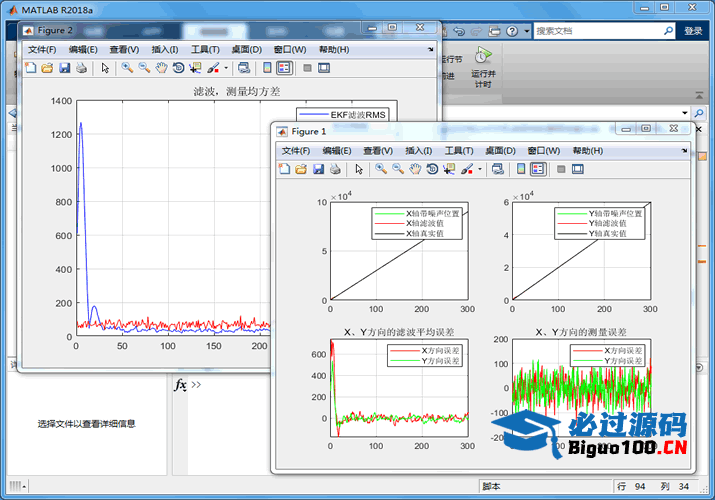This screenshot has height=500, width=715.
Task: Click Zoom In tool in Figure 1 toolbar
Action: (x=381, y=169)
